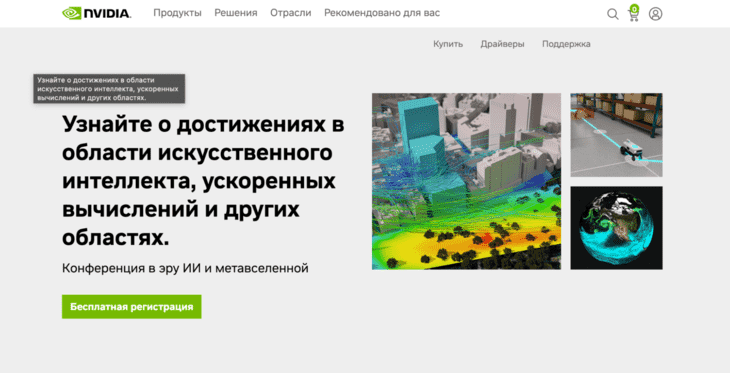Click the city airflow simulation image
Image resolution: width=730 pixels, height=373 pixels.
pos(466,181)
